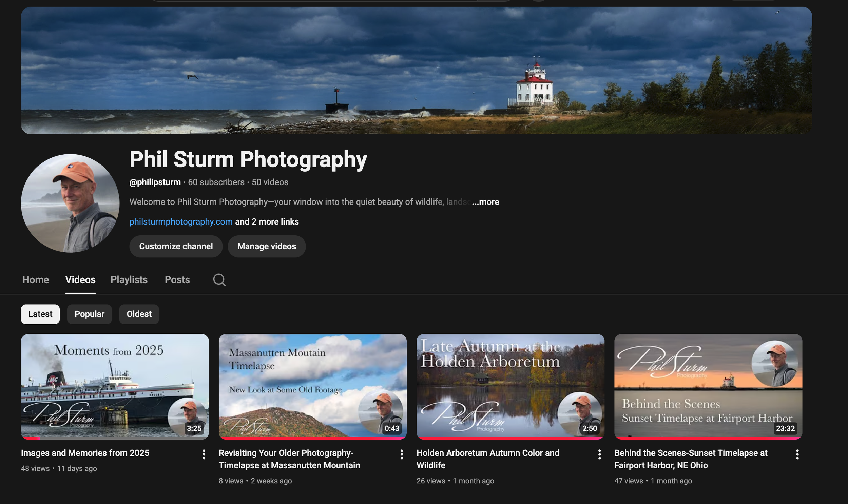The width and height of the screenshot is (848, 504).
Task: Switch to the Home tab
Action: pyautogui.click(x=36, y=280)
